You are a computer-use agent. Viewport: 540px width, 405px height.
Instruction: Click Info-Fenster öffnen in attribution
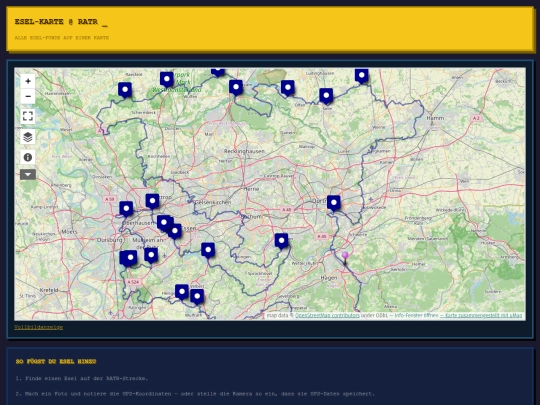click(x=416, y=315)
